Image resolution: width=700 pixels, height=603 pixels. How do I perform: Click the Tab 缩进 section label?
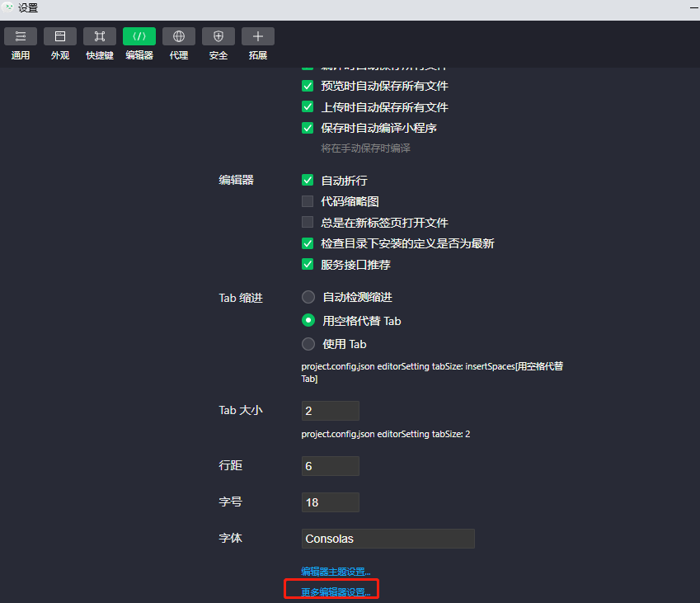[241, 298]
